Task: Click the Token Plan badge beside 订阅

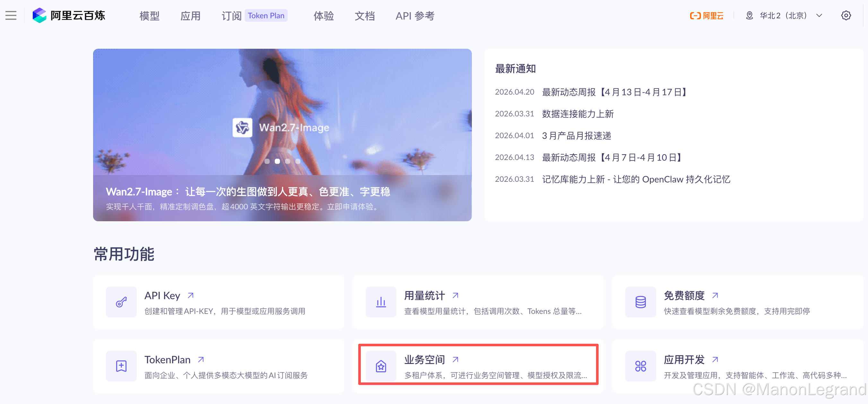Action: coord(266,15)
